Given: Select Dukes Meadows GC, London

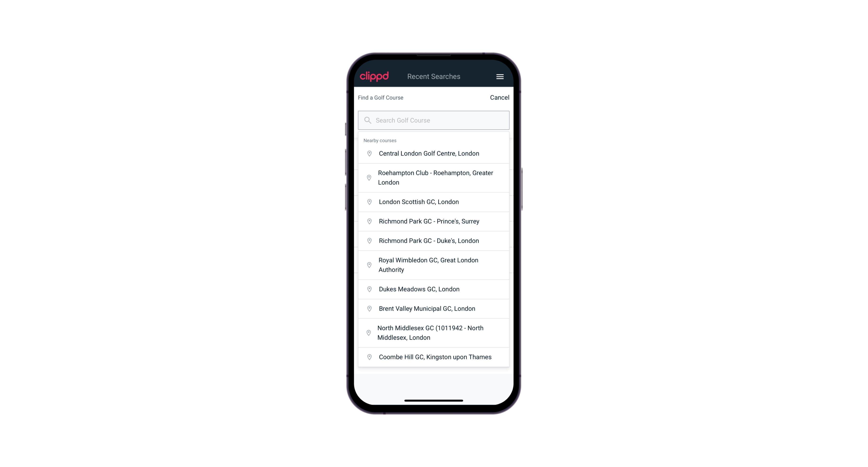Looking at the screenshot, I should point(434,289).
